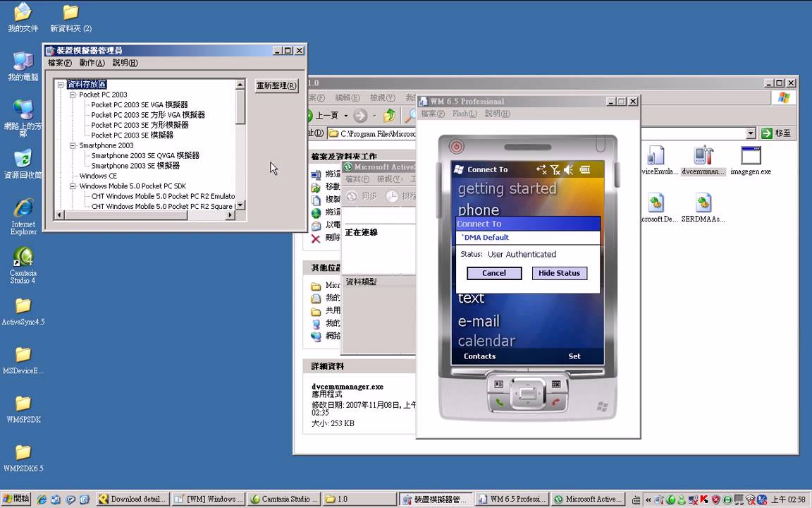Open Help menu in WM 6.5 emulator
This screenshot has height=508, width=812.
pyautogui.click(x=497, y=114)
